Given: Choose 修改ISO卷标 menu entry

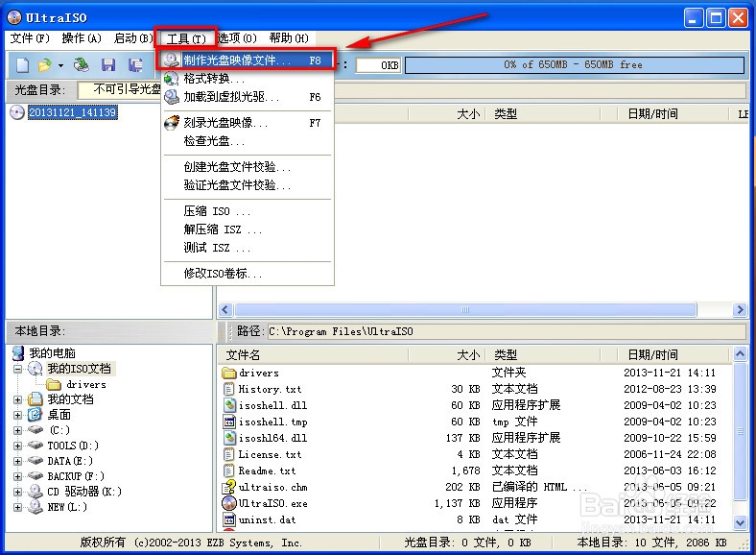Looking at the screenshot, I should tap(248, 273).
